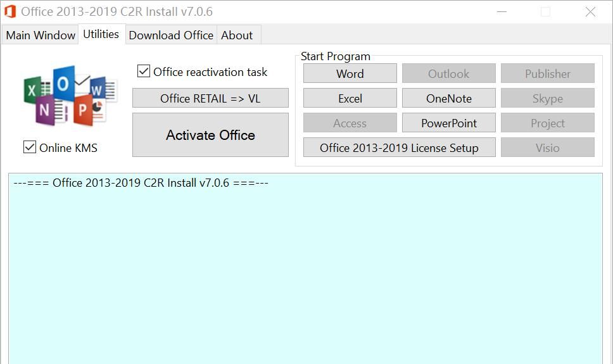Launch Word from Start Program

pyautogui.click(x=350, y=73)
